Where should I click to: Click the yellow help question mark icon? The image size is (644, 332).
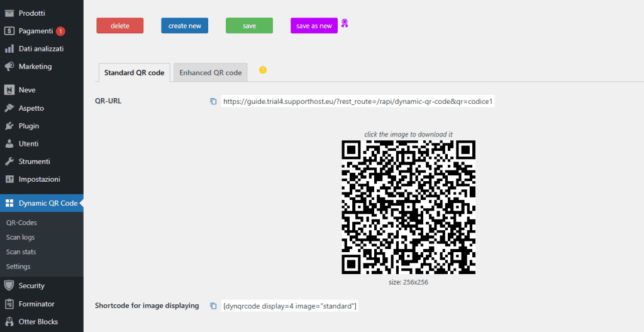tap(263, 70)
